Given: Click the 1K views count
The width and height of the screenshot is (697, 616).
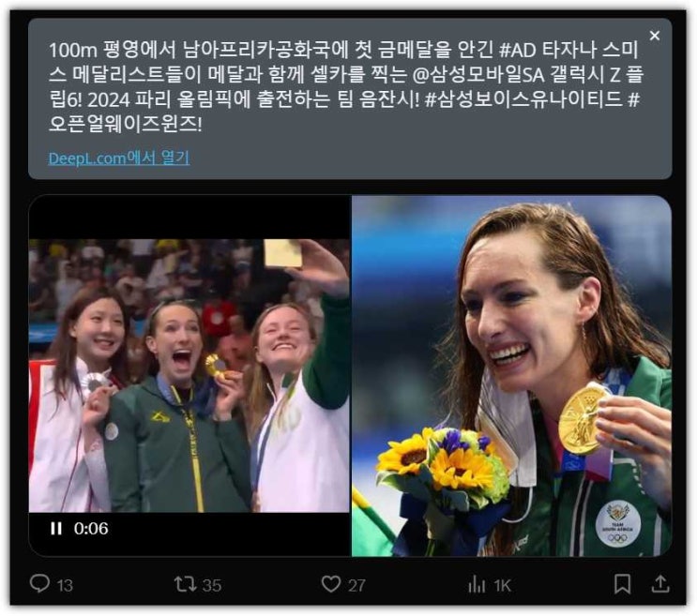Looking at the screenshot, I should (503, 586).
